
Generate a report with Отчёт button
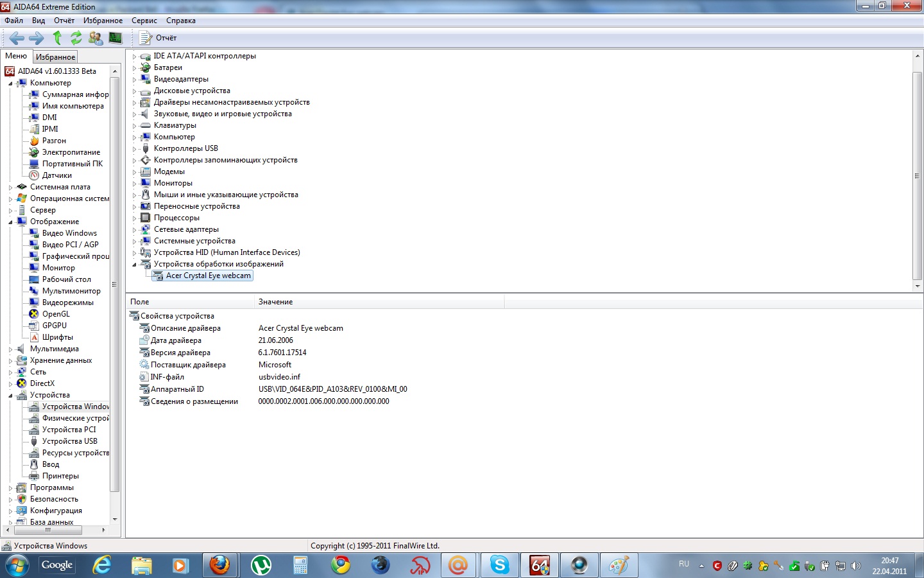(x=158, y=38)
